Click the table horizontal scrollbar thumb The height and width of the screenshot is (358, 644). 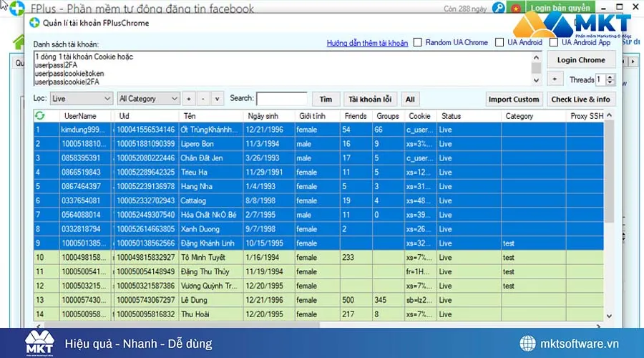point(182,325)
